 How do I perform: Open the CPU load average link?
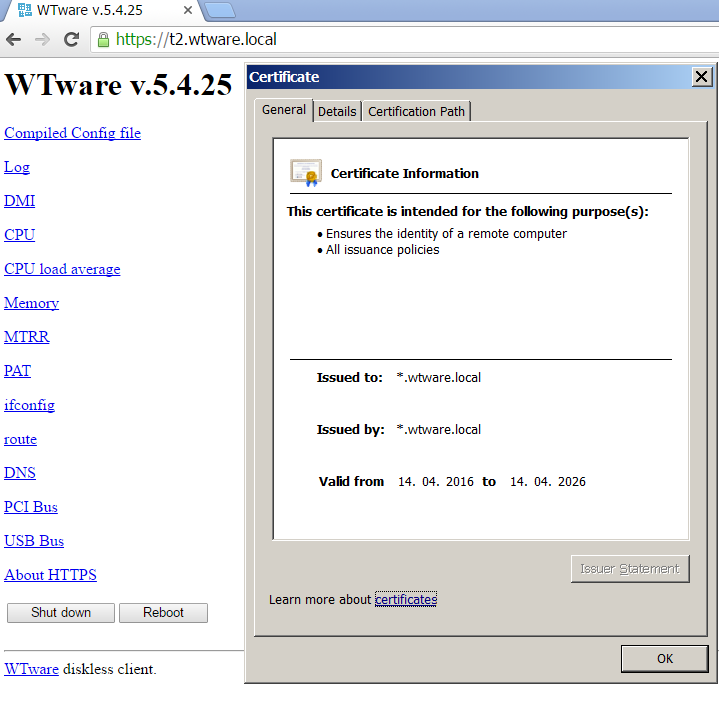[x=62, y=269]
